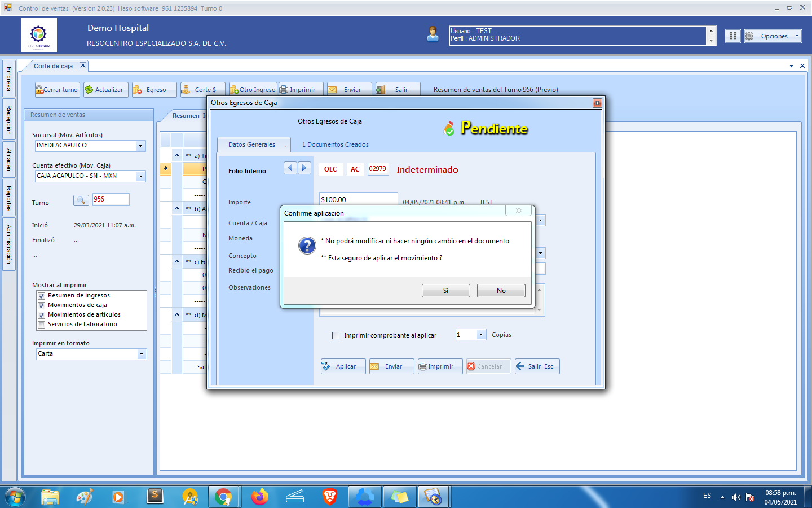Collapse section d) in the summary grid
812x508 pixels.
coord(176,314)
